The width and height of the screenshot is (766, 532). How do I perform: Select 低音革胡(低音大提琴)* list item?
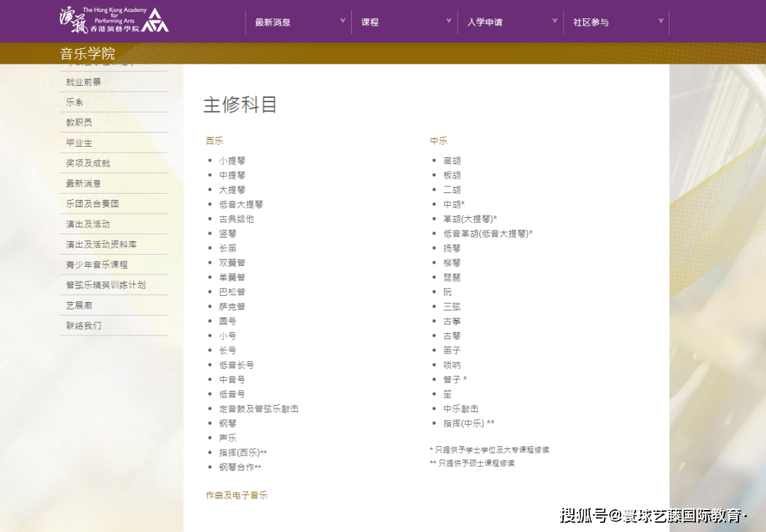(x=488, y=233)
